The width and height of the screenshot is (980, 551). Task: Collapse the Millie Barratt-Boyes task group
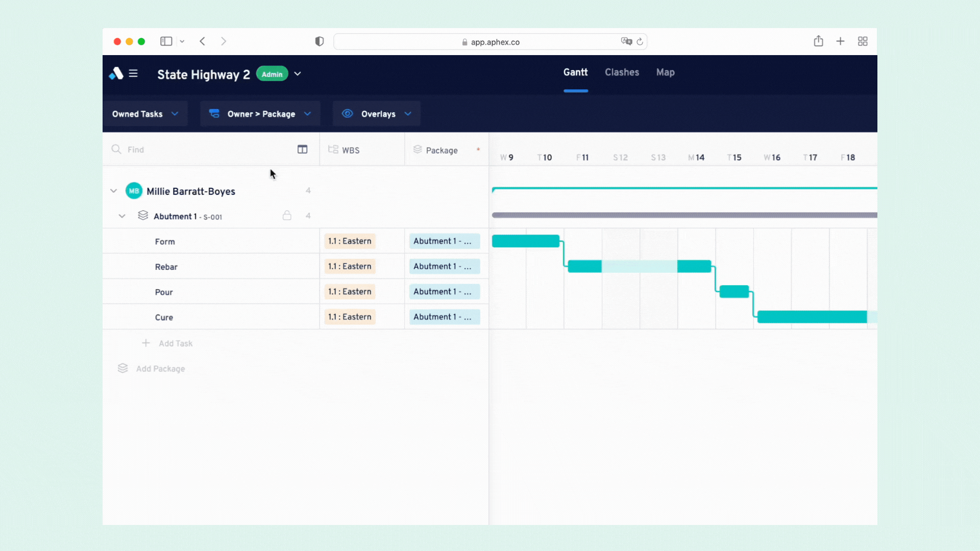coord(113,191)
